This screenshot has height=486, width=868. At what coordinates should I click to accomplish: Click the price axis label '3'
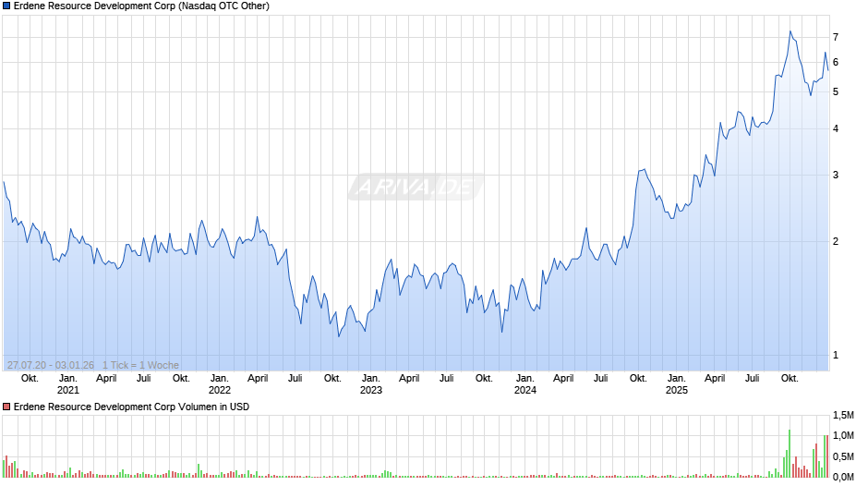tap(836, 175)
